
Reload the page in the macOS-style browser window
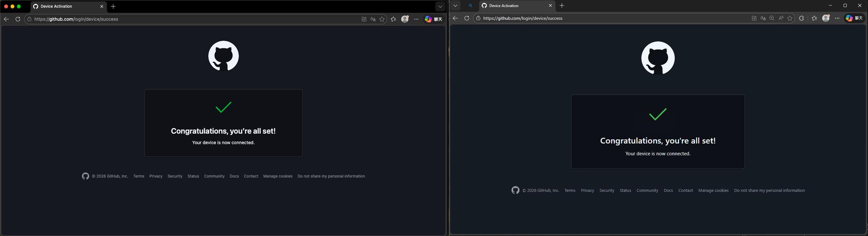tap(18, 19)
